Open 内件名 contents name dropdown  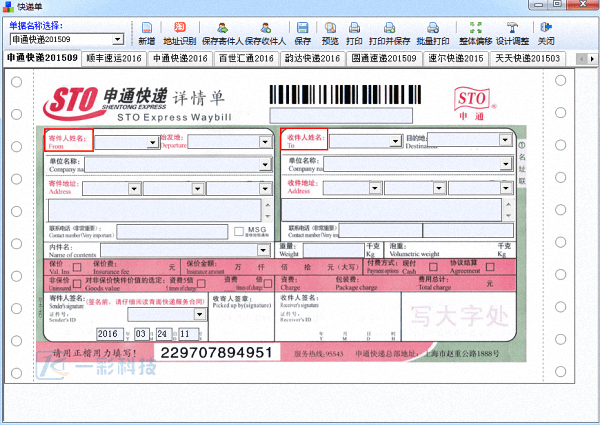(x=263, y=250)
